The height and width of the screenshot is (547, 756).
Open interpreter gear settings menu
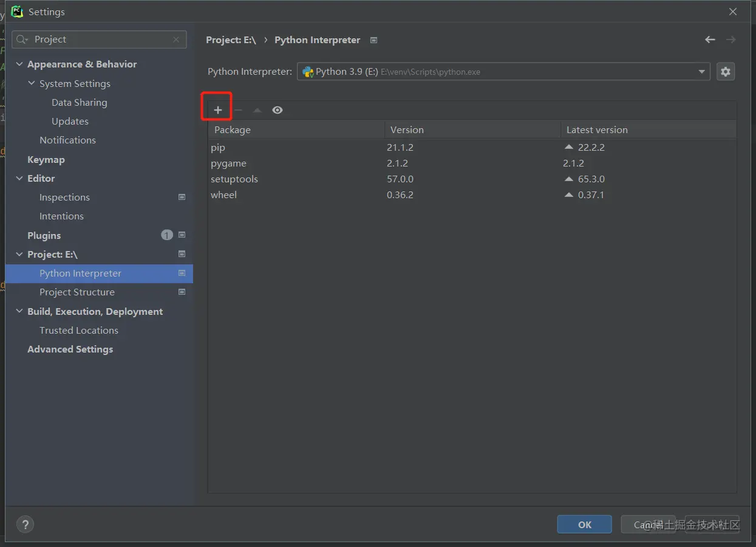pos(726,72)
